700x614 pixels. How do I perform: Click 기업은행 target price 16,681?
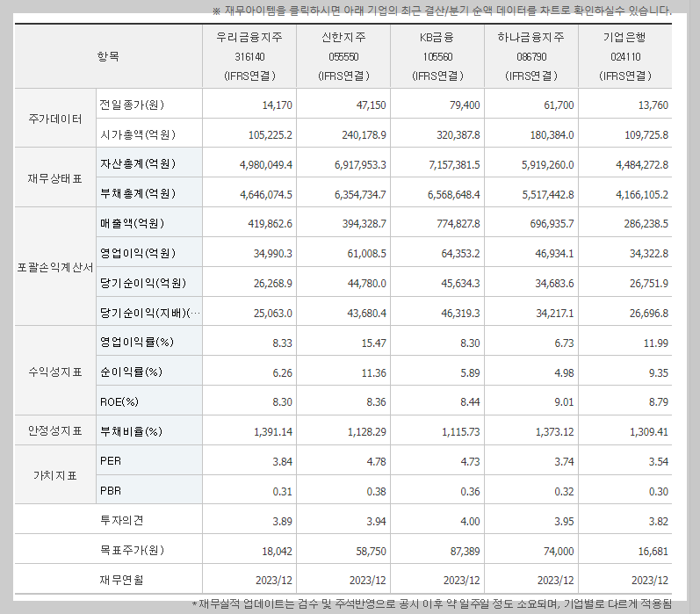(x=653, y=552)
